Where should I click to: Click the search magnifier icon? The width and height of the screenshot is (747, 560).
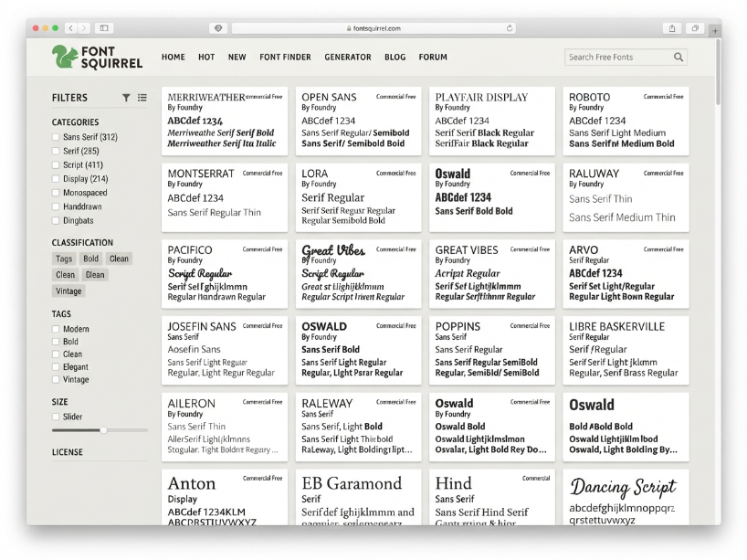tap(679, 58)
